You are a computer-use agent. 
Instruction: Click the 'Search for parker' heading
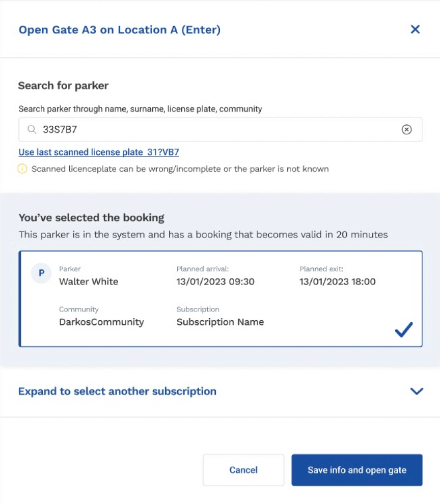pos(63,86)
